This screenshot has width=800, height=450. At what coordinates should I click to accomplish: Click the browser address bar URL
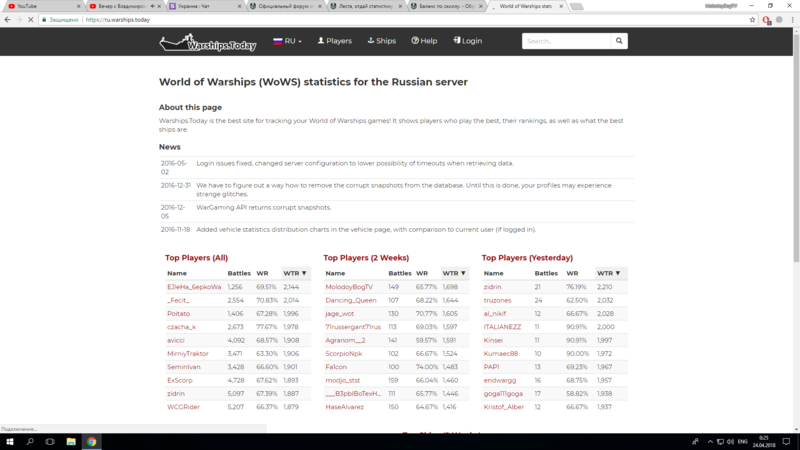point(118,20)
